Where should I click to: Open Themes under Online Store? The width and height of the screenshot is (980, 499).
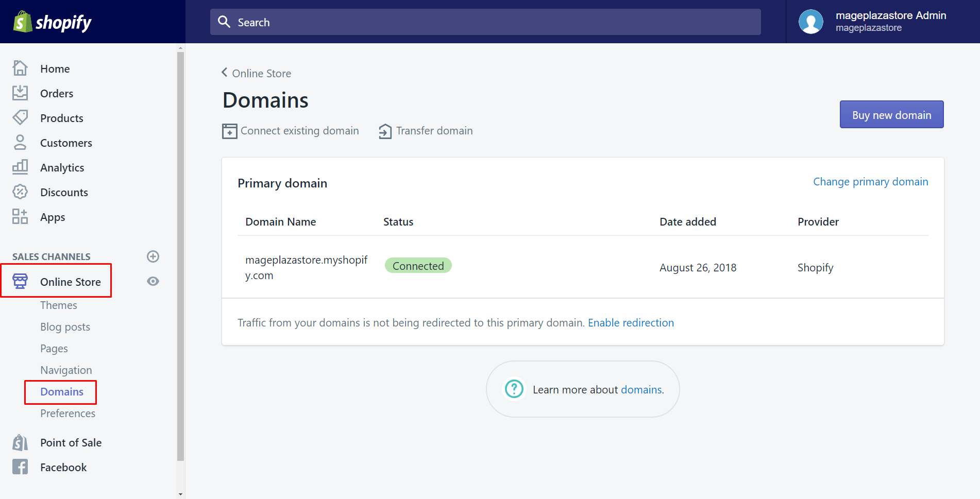coord(59,305)
